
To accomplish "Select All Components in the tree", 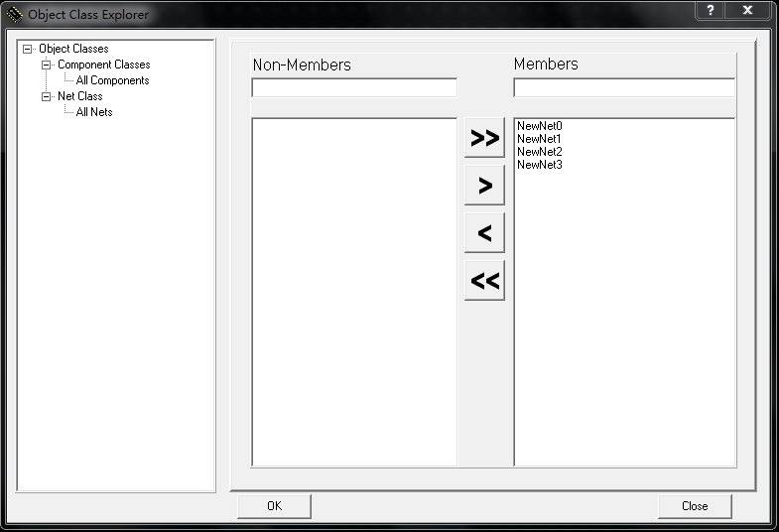I will (x=112, y=80).
